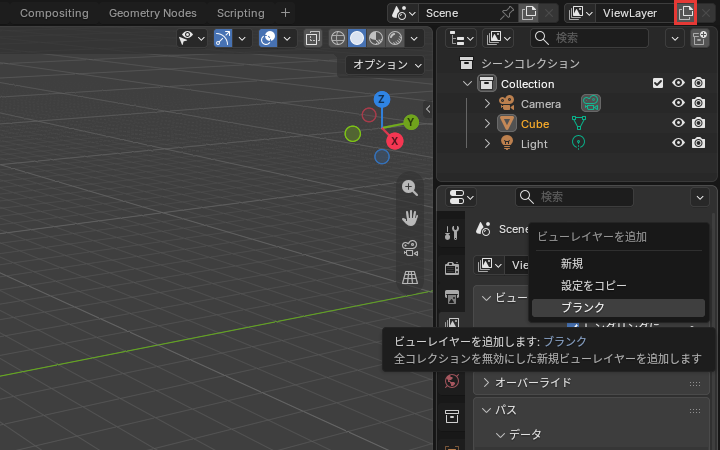Click the zoom magnifier icon in the viewport
The width and height of the screenshot is (720, 450).
click(410, 188)
